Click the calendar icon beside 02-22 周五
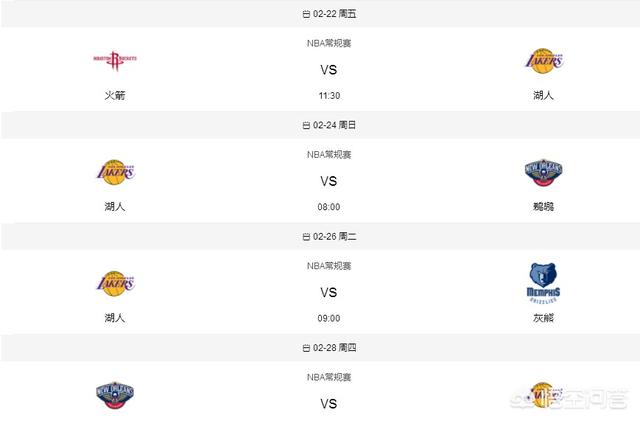 point(306,14)
